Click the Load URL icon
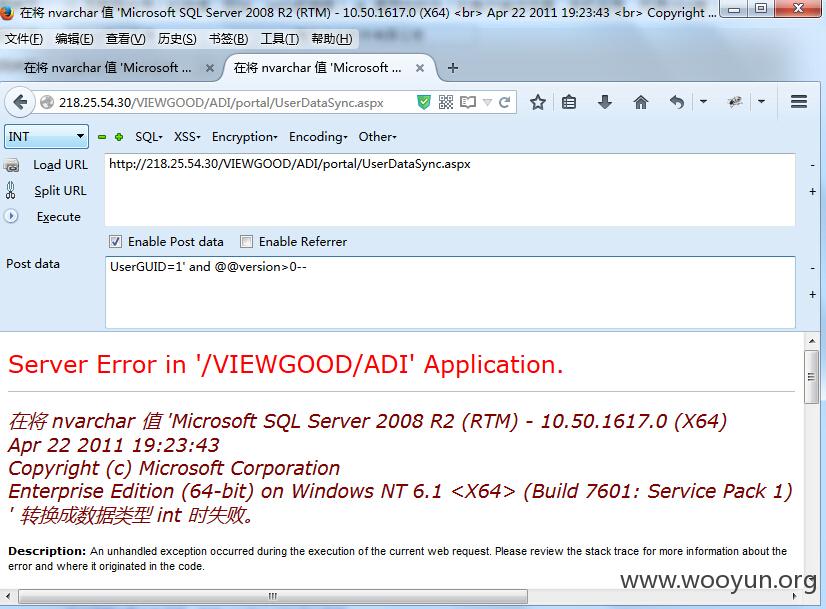826x609 pixels. [12, 165]
